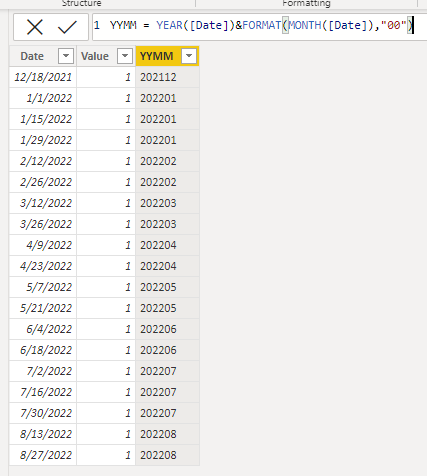Image resolution: width=427 pixels, height=476 pixels.
Task: Click YYMM cell in 2/12/2022 row
Action: [167, 161]
